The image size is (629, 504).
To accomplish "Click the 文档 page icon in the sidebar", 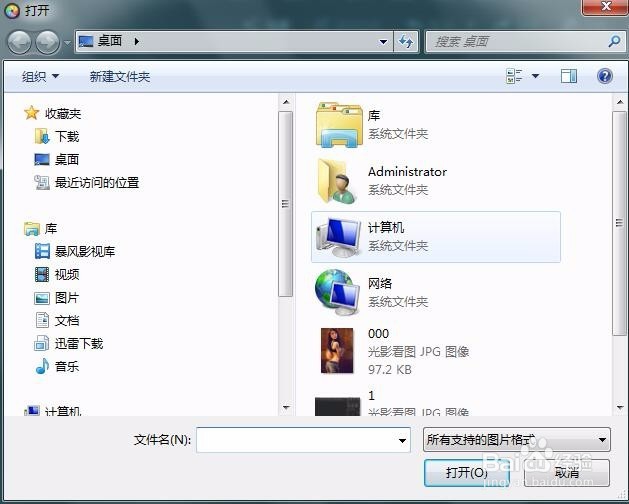I will pos(42,321).
